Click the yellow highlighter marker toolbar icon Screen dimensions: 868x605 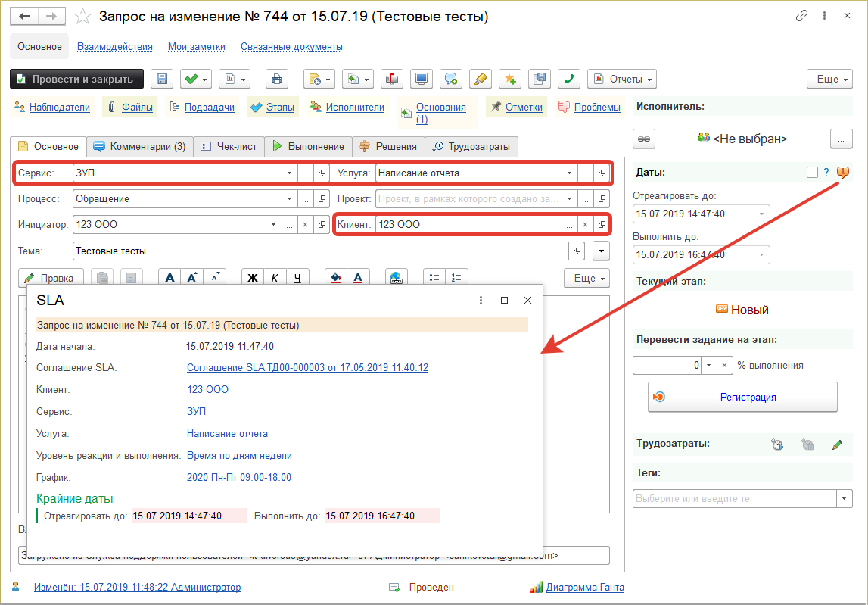[480, 79]
